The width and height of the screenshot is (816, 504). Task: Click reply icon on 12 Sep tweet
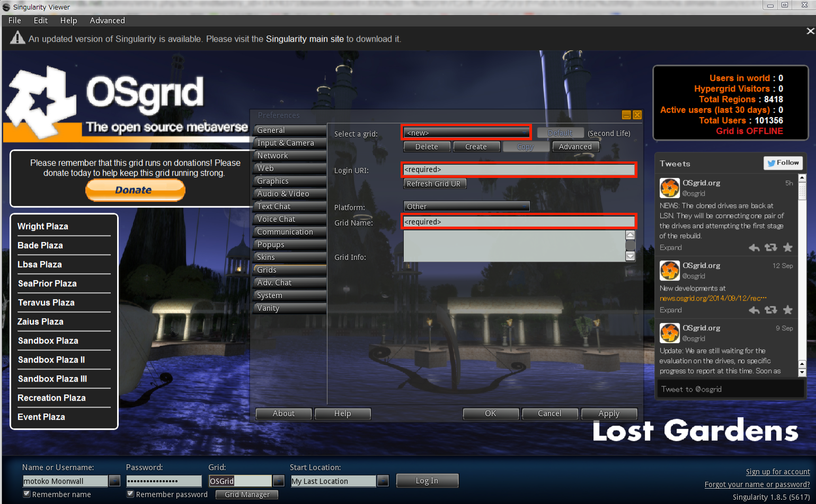click(x=754, y=310)
